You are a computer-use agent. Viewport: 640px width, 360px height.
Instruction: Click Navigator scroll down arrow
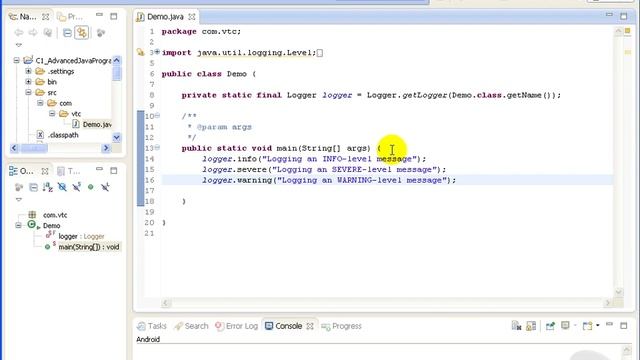pyautogui.click(x=116, y=138)
